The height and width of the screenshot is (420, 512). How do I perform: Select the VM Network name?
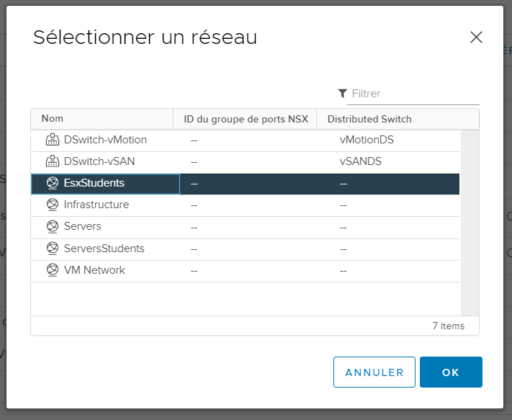pyautogui.click(x=94, y=270)
